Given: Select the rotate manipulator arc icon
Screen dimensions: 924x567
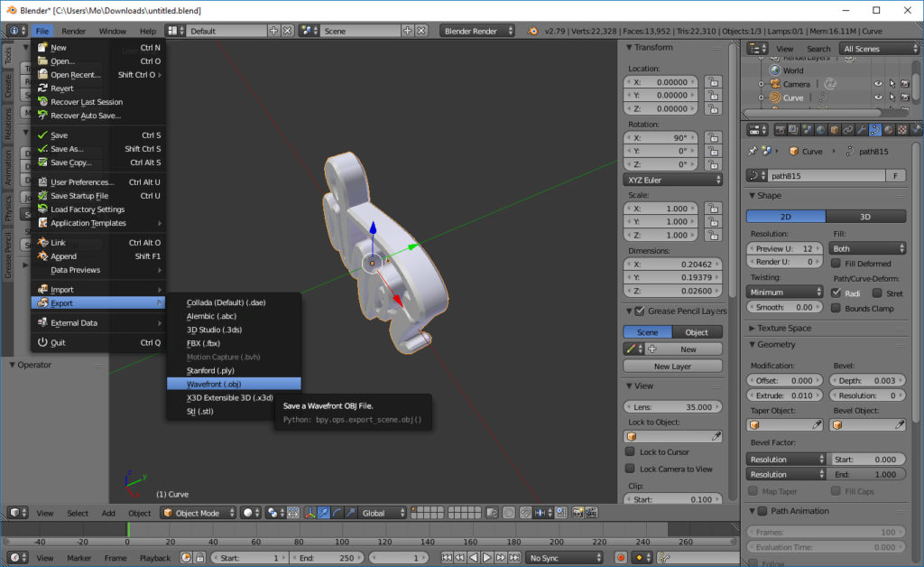Looking at the screenshot, I should click(x=337, y=513).
